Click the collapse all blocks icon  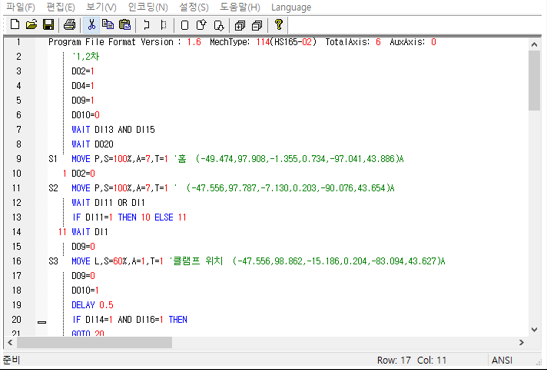pos(257,25)
